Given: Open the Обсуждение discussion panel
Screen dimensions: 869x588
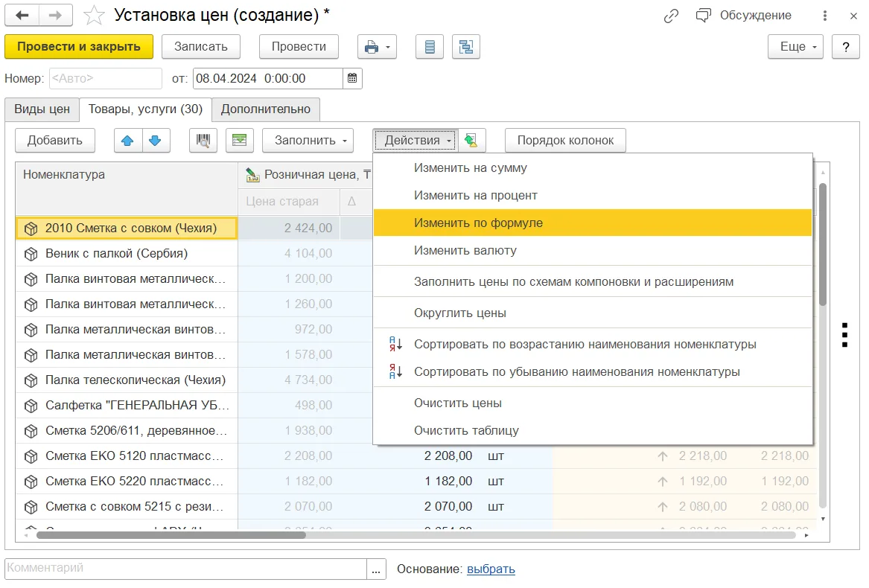Looking at the screenshot, I should click(x=744, y=16).
